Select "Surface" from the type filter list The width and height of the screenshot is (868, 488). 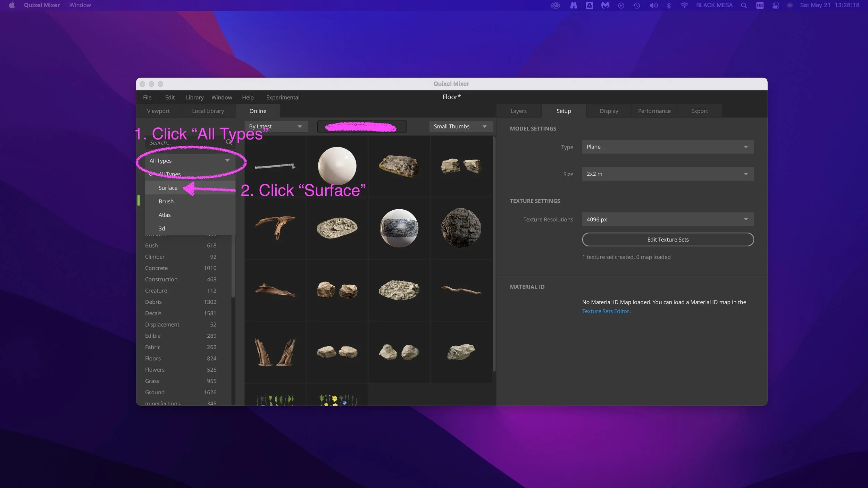(168, 187)
